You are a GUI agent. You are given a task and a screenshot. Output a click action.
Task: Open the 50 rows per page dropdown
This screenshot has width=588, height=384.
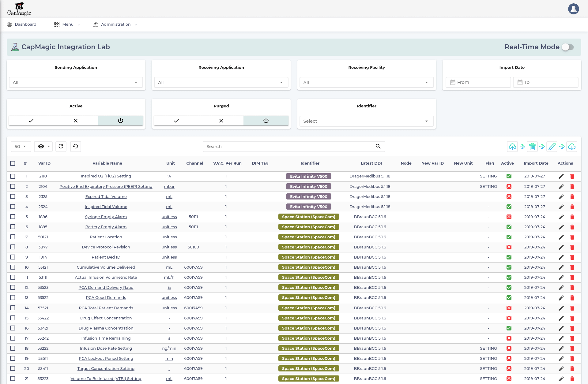(x=21, y=147)
